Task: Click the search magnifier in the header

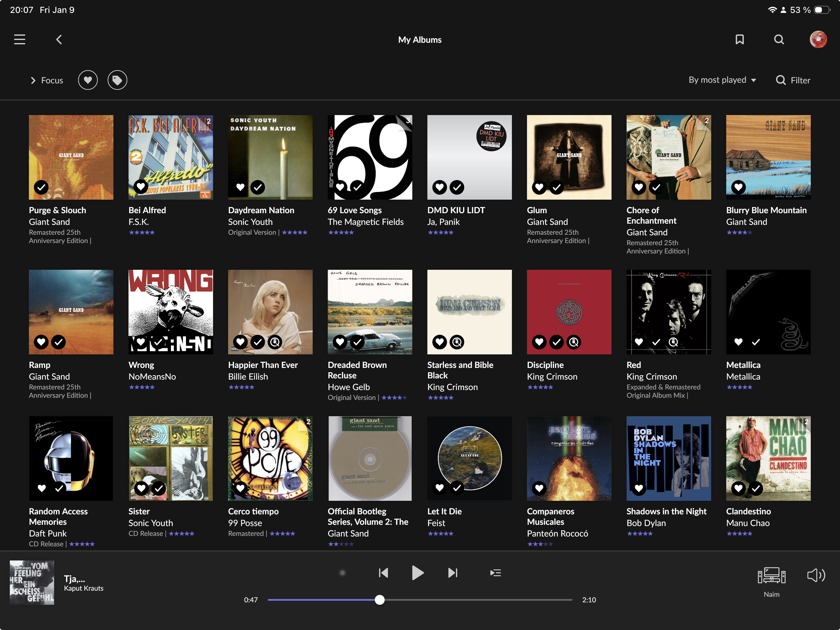Action: (x=779, y=39)
